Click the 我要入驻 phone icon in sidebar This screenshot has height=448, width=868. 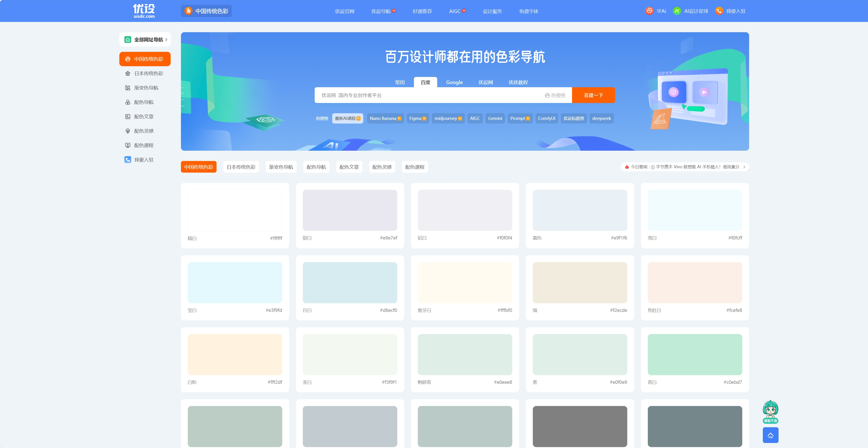point(128,160)
